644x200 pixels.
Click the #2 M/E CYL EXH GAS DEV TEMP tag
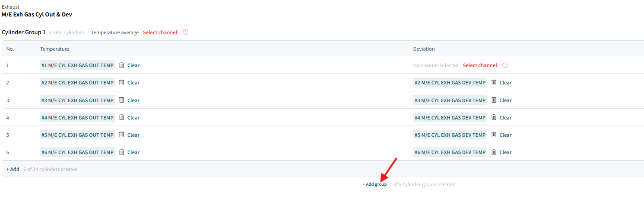(x=450, y=83)
